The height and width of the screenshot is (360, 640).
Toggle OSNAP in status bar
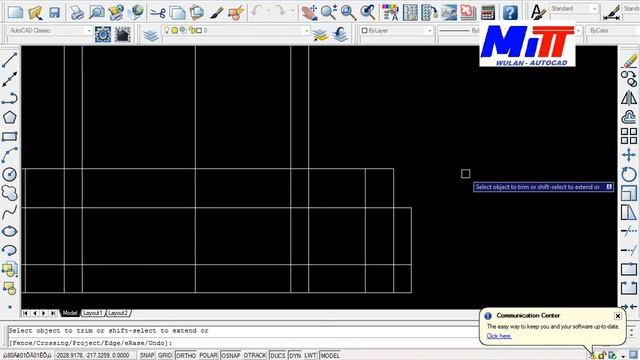tap(231, 356)
